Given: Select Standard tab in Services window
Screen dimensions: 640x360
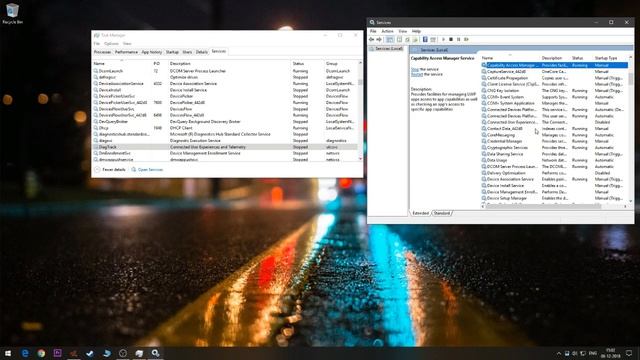Looking at the screenshot, I should [x=442, y=213].
